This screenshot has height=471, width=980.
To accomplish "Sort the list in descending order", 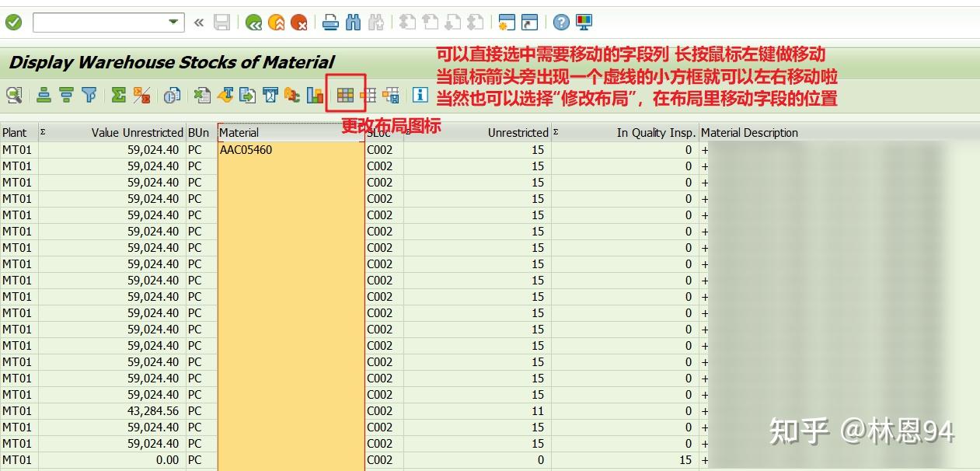I will coord(66,94).
